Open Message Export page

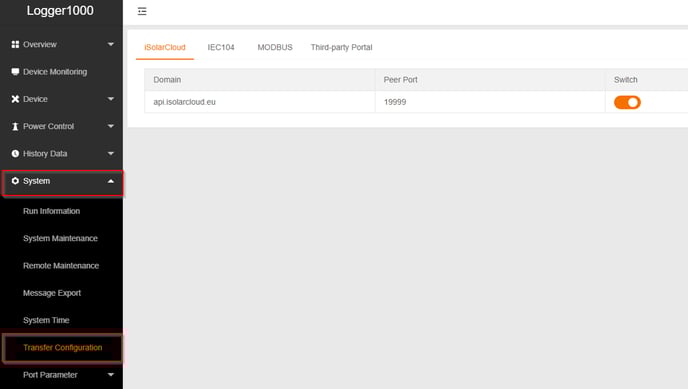(x=52, y=293)
